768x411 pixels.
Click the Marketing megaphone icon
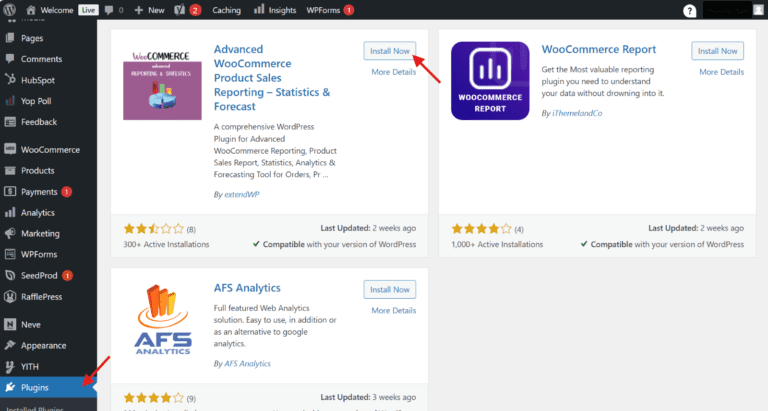coord(10,233)
